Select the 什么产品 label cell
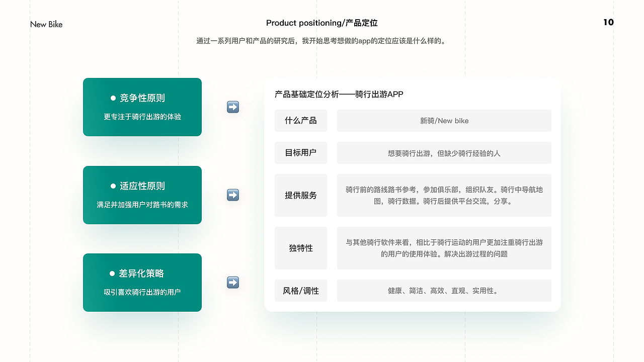Viewport: 644px width, 362px height. [301, 121]
